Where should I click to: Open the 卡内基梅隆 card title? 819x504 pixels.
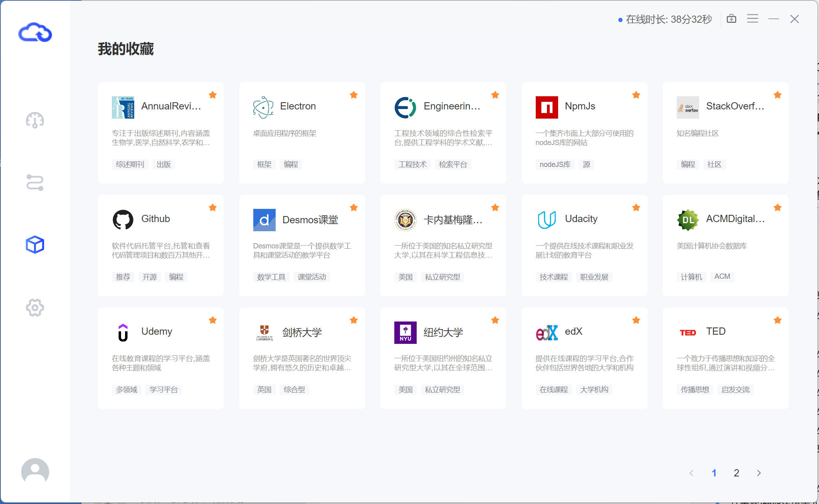[453, 220]
